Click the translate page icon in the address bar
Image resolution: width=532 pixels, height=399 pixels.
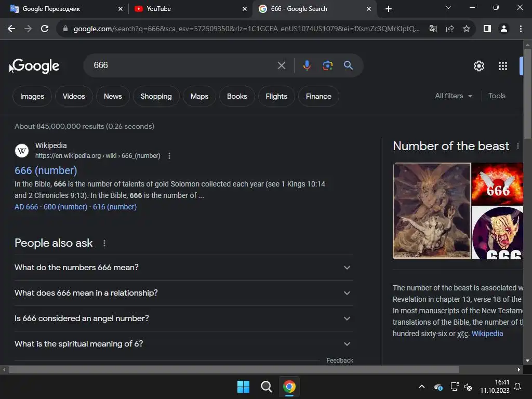433,29
